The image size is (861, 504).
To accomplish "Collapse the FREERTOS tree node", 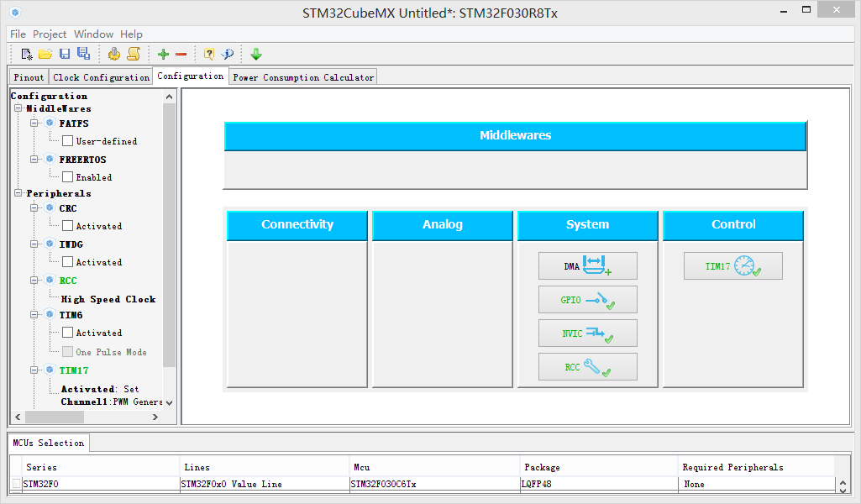I will point(34,160).
